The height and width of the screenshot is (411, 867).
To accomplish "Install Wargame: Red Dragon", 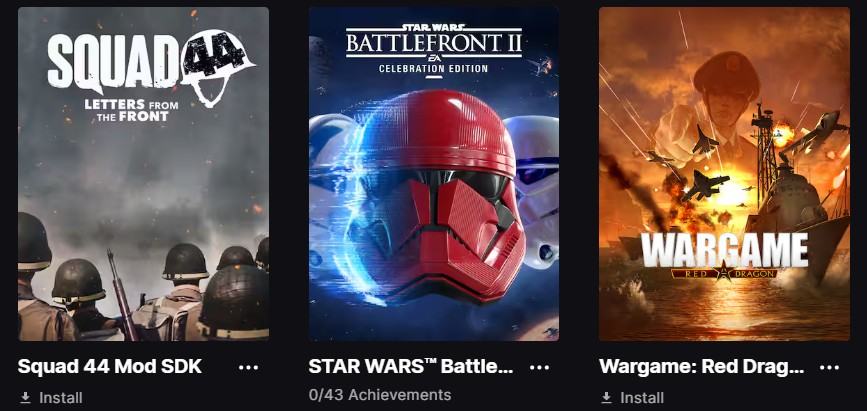I will pos(633,398).
